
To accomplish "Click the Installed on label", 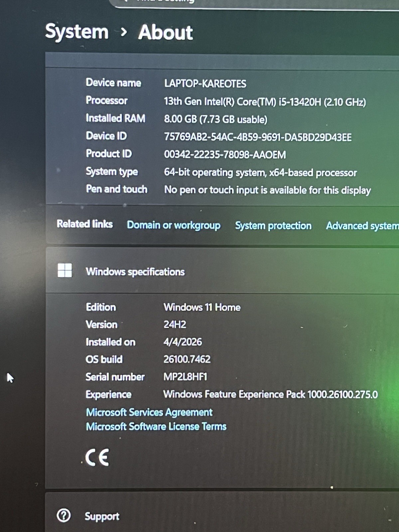I will pos(110,342).
